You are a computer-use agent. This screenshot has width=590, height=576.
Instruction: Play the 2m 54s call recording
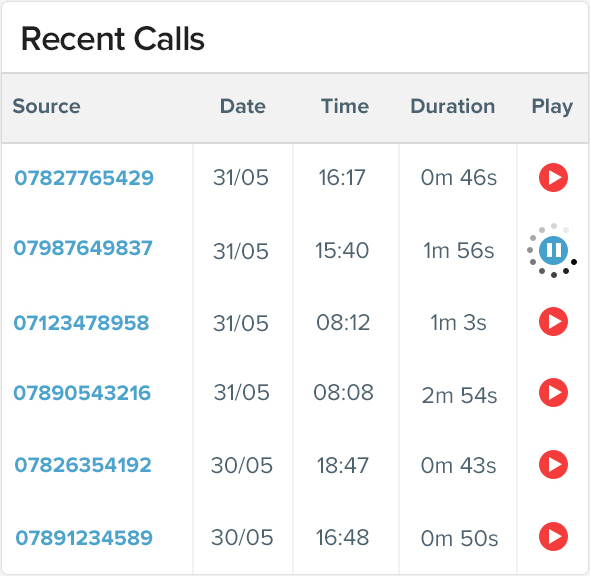coord(553,393)
